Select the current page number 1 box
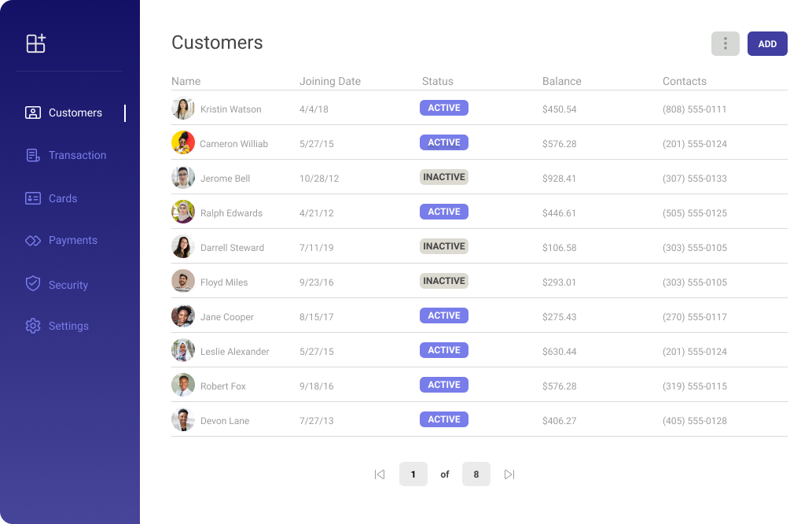812x524 pixels. [x=413, y=474]
